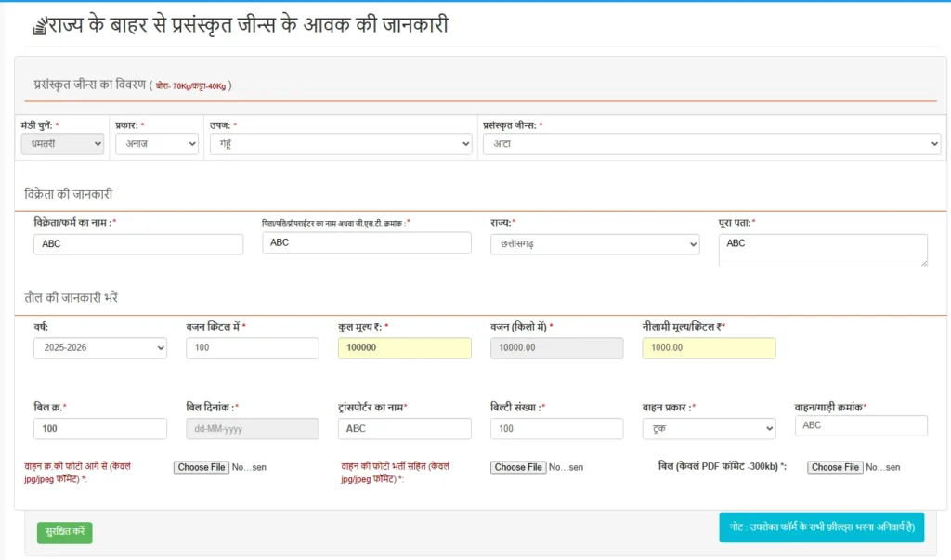The width and height of the screenshot is (951, 560).
Task: Open the मंडी चुनें dropdown
Action: click(62, 144)
